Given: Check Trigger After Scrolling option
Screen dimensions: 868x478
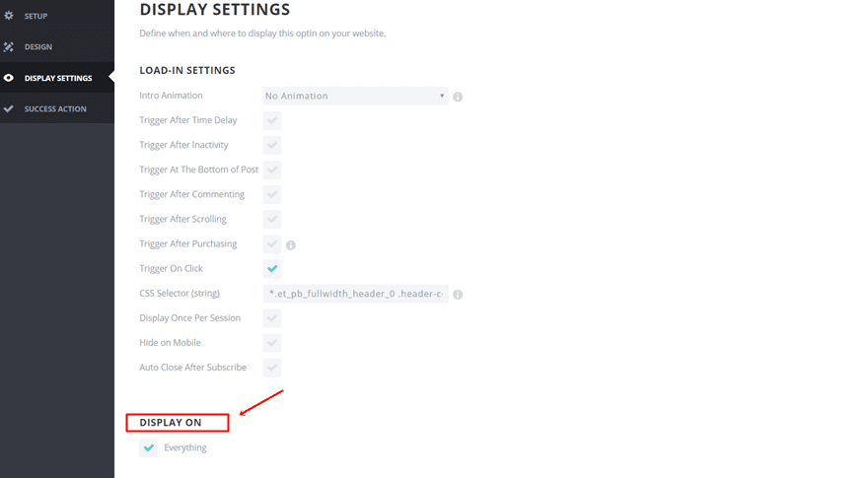Looking at the screenshot, I should 272,219.
